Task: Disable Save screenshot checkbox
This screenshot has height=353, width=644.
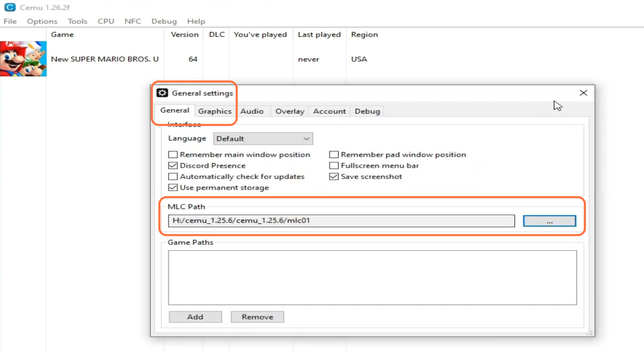Action: point(334,177)
